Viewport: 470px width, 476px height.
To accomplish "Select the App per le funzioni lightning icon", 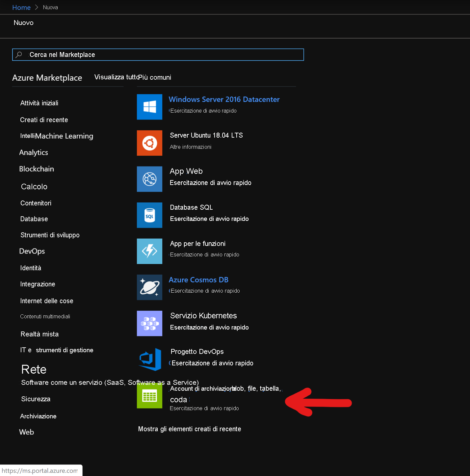I will coord(149,251).
